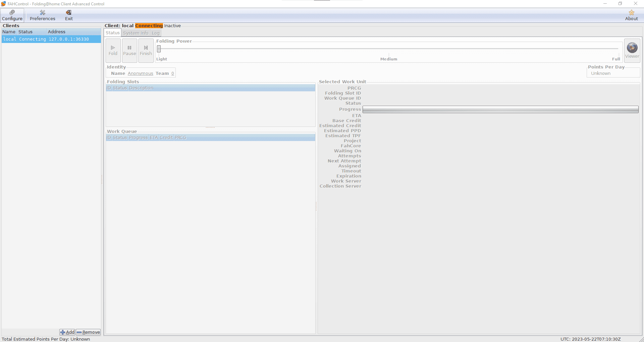Sort clients by Name column

[x=9, y=32]
